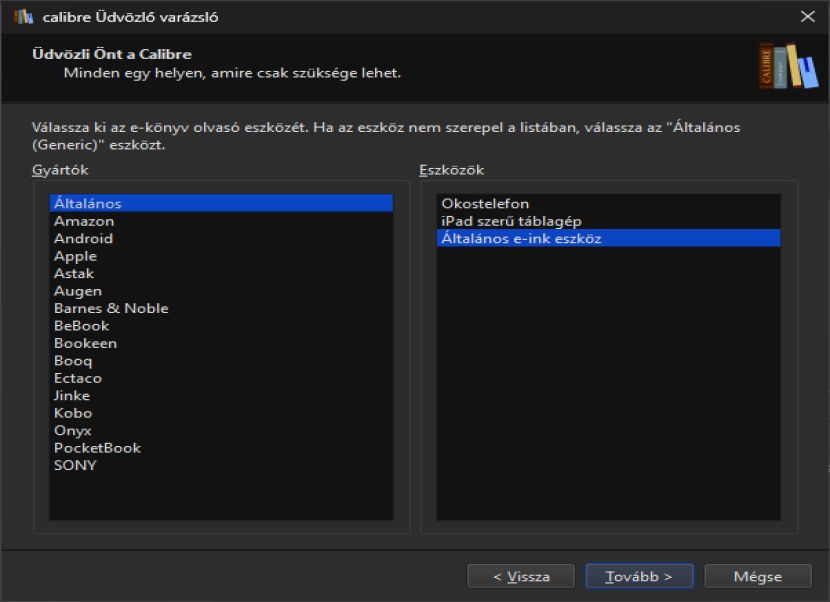Click the calibre books logo in header
Image resolution: width=830 pixels, height=602 pixels.
(x=789, y=66)
